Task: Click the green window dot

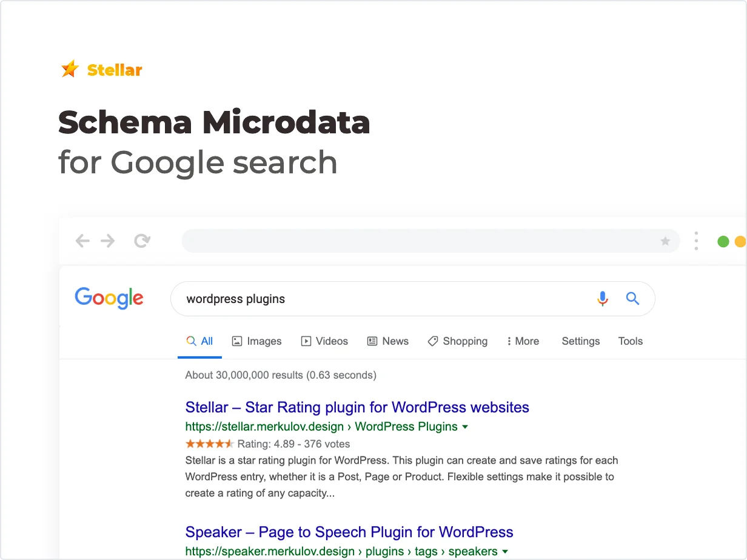Action: (723, 241)
